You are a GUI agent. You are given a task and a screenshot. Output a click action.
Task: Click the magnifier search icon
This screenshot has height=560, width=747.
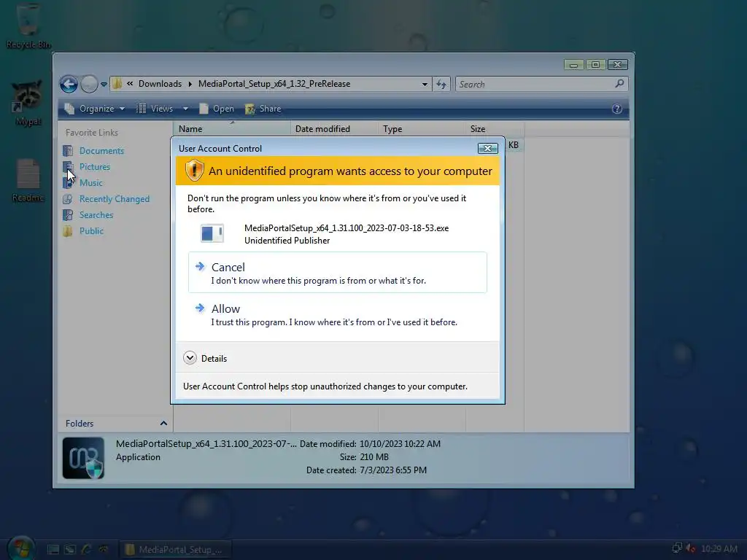click(619, 84)
